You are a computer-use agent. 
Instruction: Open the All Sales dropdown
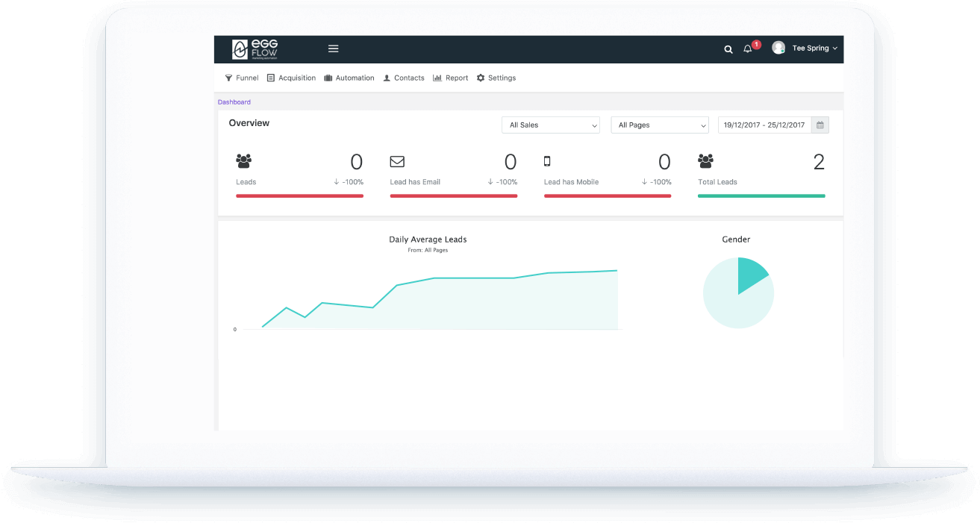550,125
